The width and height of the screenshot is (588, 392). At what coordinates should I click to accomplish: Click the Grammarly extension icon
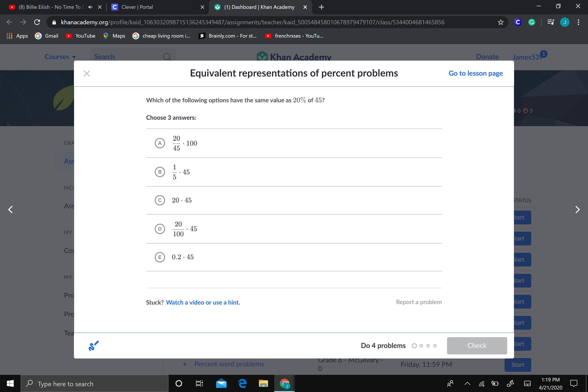(531, 22)
